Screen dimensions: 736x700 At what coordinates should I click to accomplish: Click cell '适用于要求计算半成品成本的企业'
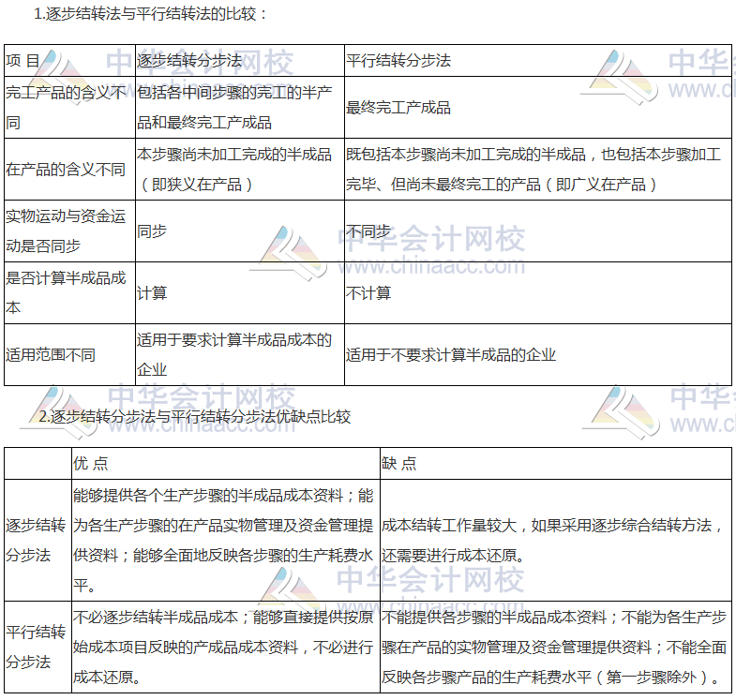click(x=240, y=355)
